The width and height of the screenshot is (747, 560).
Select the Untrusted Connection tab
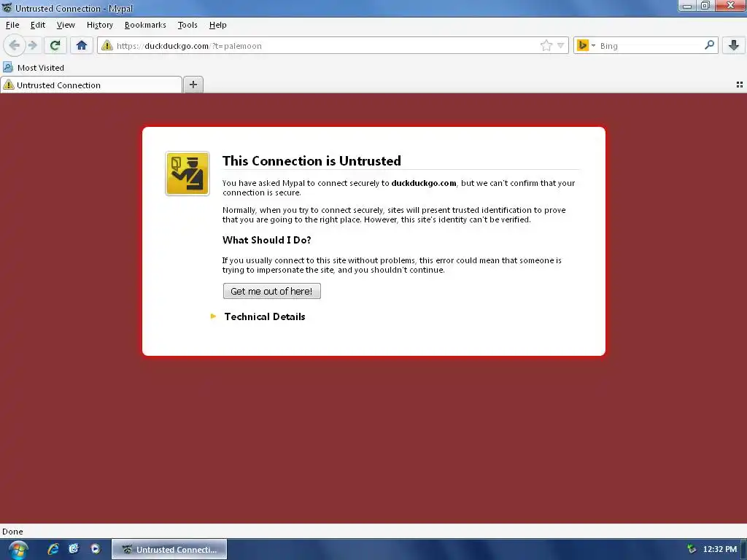[x=91, y=85]
